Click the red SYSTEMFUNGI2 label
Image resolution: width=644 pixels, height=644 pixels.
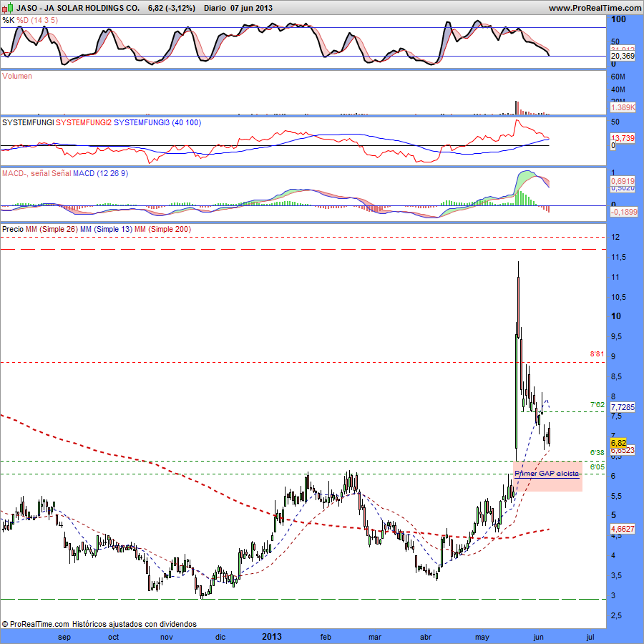[84, 122]
